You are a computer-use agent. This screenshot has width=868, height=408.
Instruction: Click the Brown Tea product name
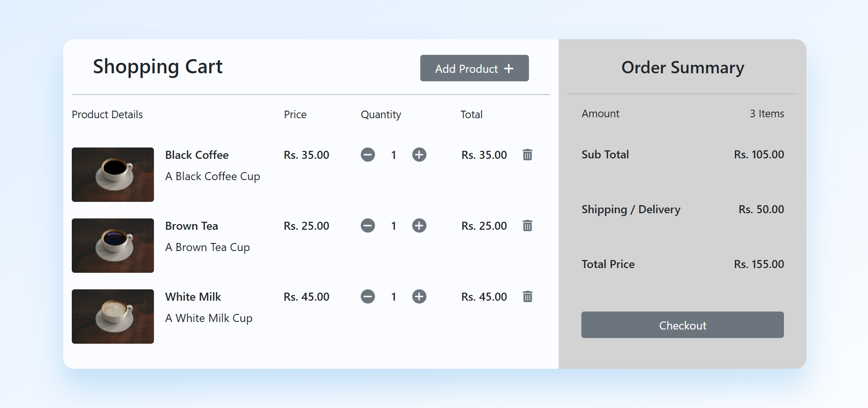pyautogui.click(x=192, y=226)
